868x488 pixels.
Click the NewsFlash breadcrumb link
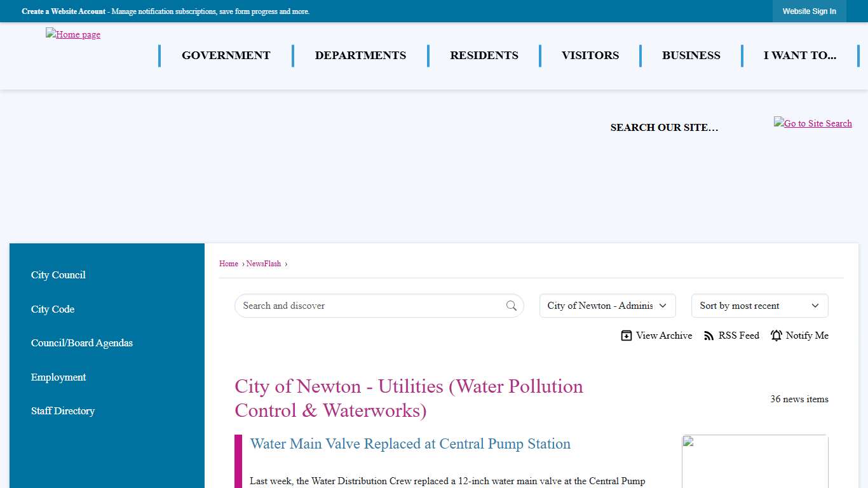(x=263, y=264)
